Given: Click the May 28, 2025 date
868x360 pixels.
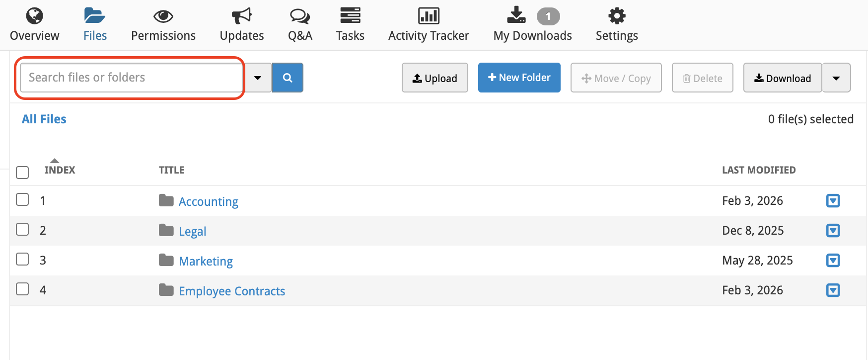Looking at the screenshot, I should tap(757, 260).
